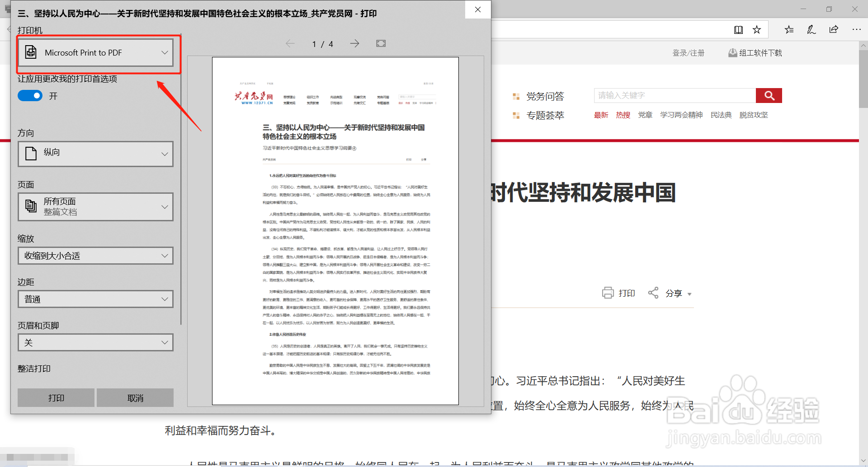Go to previous preview page arrow
Screen dimensions: 868x467
click(x=290, y=43)
